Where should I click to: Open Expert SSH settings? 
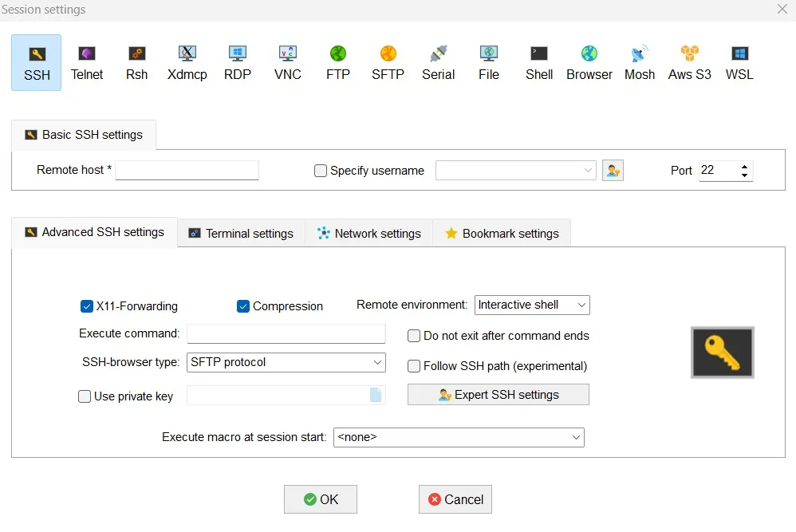498,395
